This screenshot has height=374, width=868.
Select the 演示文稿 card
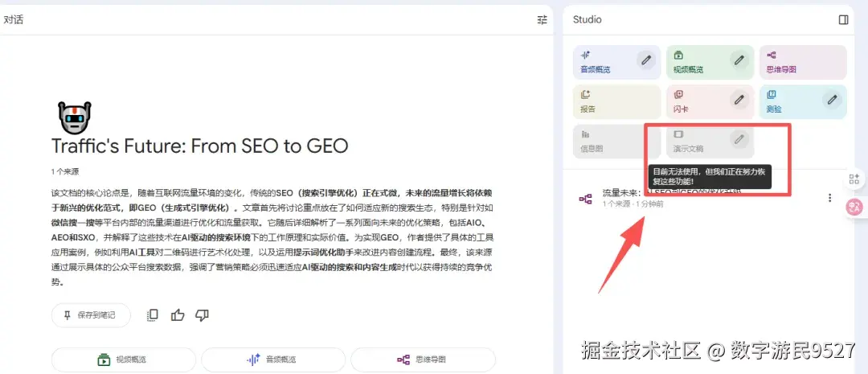710,142
